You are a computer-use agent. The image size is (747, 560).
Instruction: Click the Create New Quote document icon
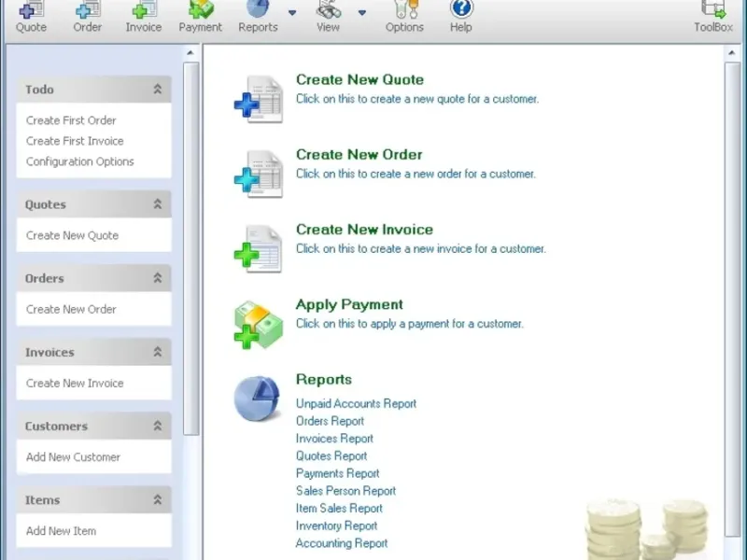(x=259, y=99)
